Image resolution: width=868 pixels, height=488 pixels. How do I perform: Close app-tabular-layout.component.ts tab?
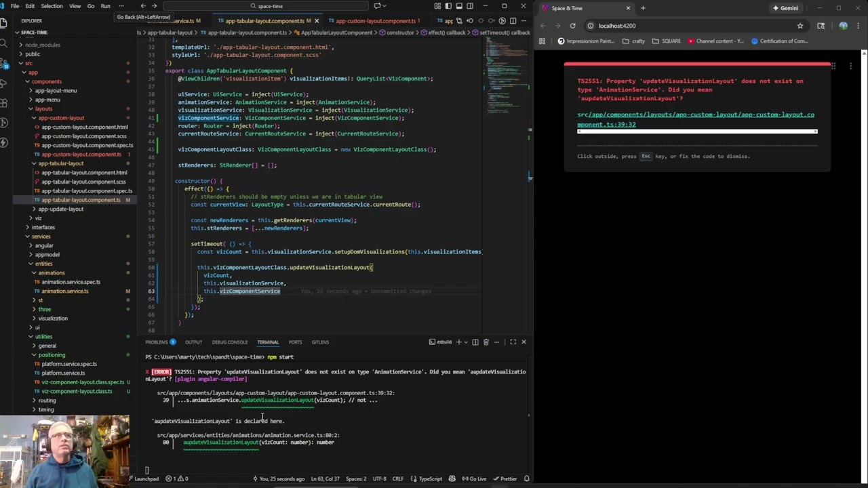[x=317, y=21]
